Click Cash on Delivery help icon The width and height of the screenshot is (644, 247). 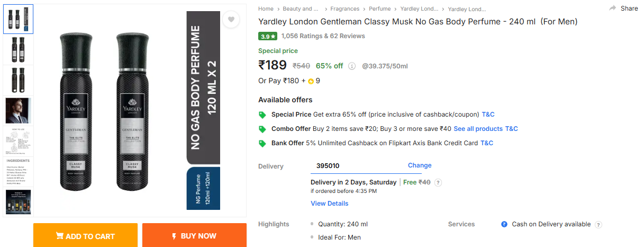(598, 225)
